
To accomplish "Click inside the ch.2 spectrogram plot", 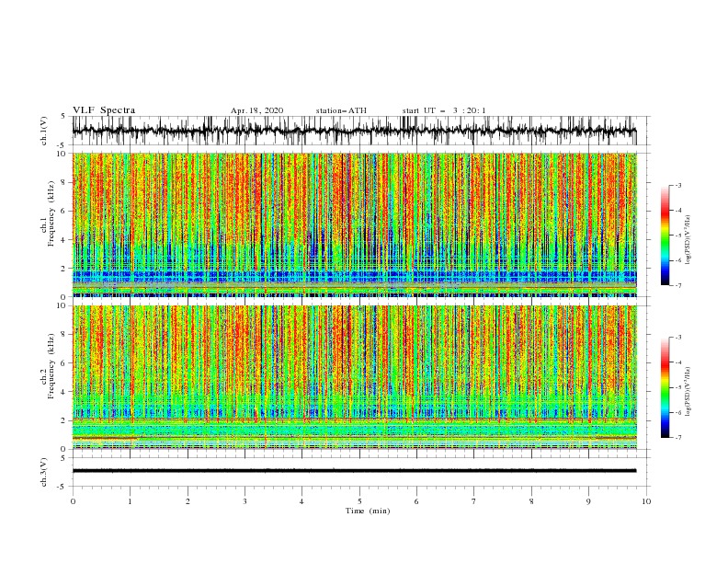I will click(x=355, y=377).
